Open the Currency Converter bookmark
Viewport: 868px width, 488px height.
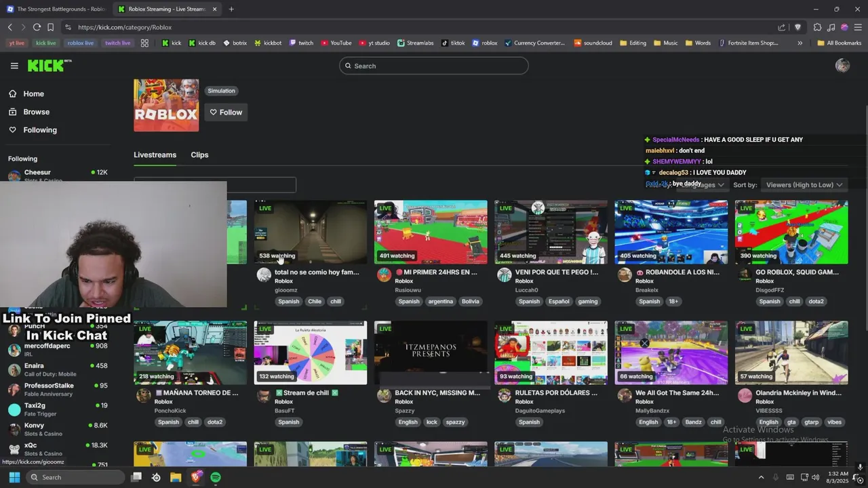tap(534, 43)
